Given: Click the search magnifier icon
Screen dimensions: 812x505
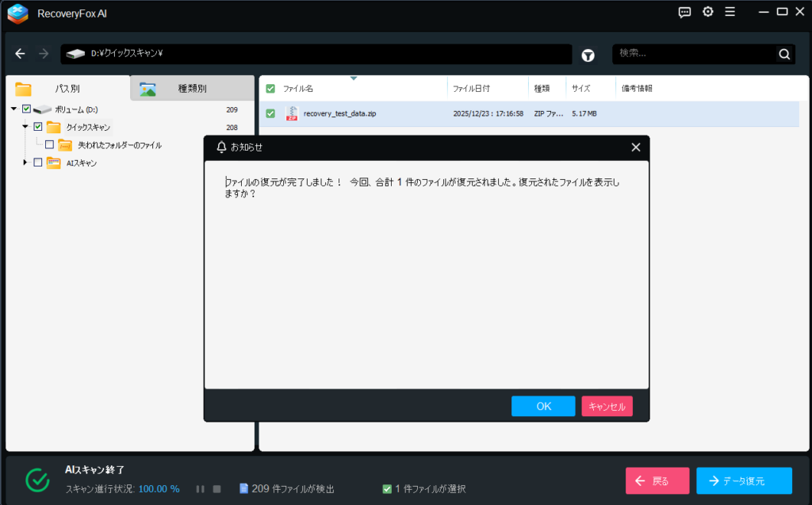Looking at the screenshot, I should (x=784, y=54).
